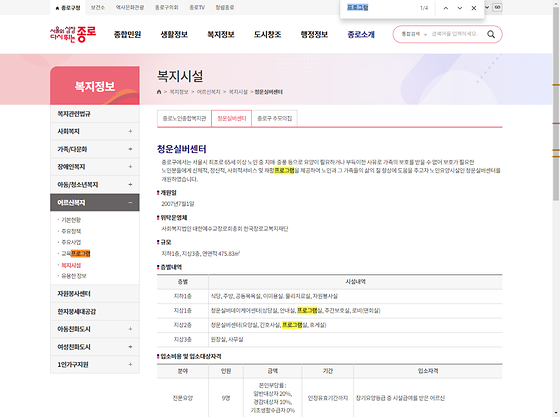Viewport: 560px width, 417px height.
Task: Open 한지붕세대공감 in the sidebar
Action: (95, 312)
